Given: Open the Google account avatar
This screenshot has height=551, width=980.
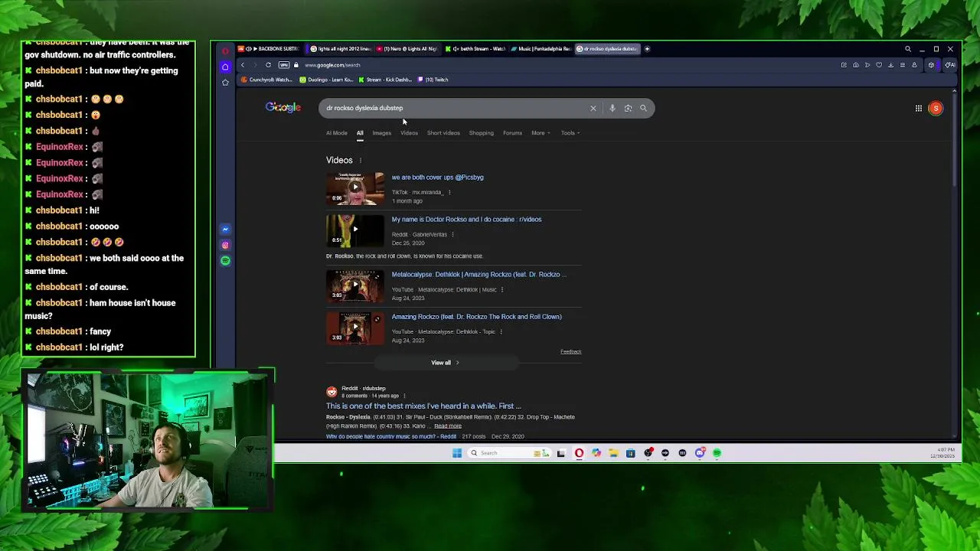Looking at the screenshot, I should [936, 108].
